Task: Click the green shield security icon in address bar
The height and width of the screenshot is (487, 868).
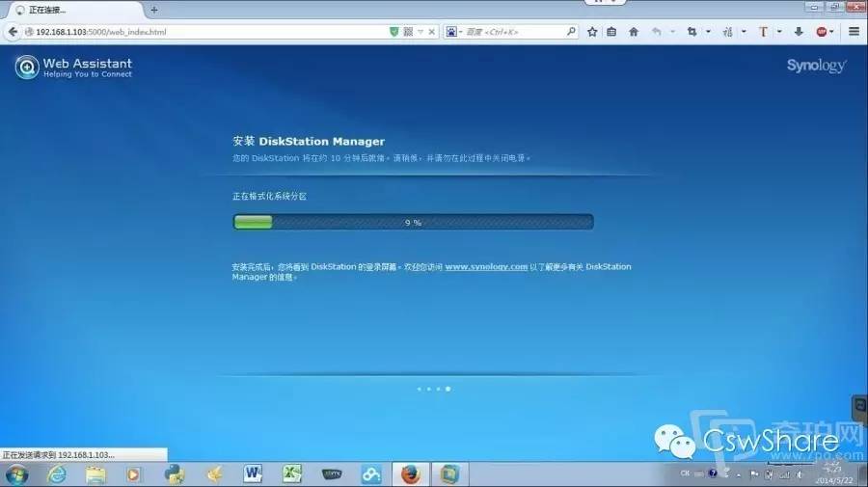Action: pos(394,32)
